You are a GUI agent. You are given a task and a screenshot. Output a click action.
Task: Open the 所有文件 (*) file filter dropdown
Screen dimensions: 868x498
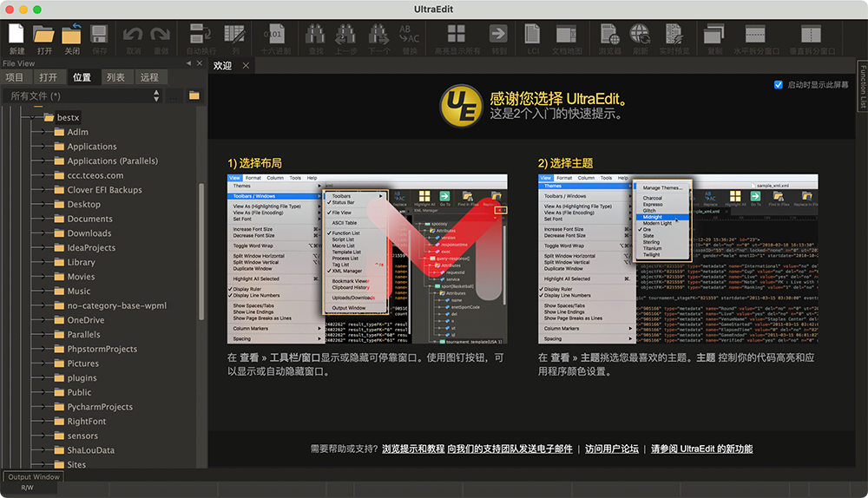tap(83, 95)
